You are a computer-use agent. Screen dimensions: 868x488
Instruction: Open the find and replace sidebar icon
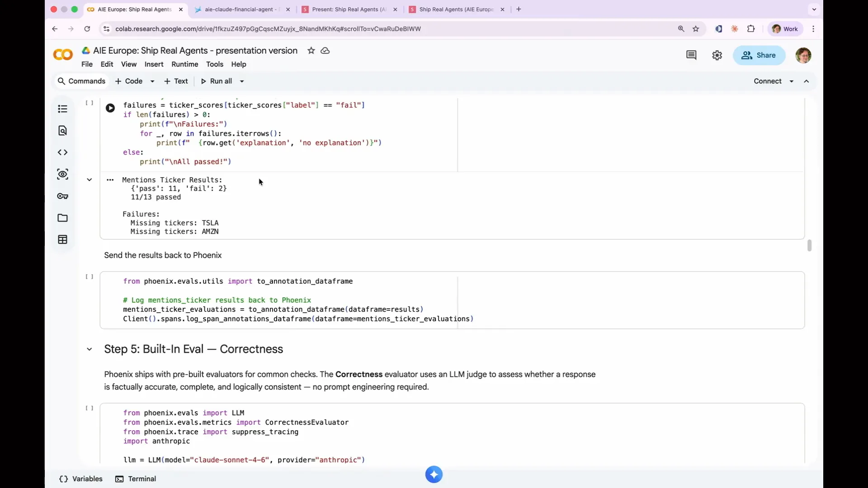62,131
